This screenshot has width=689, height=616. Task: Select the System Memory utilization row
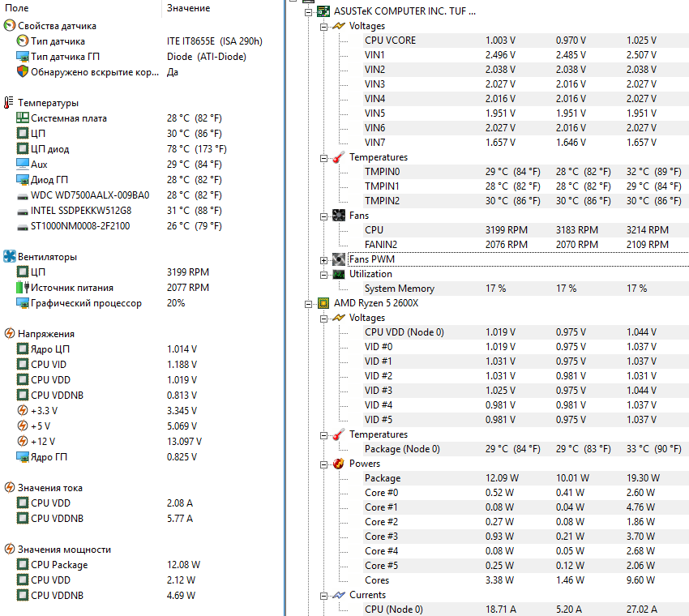(x=399, y=289)
